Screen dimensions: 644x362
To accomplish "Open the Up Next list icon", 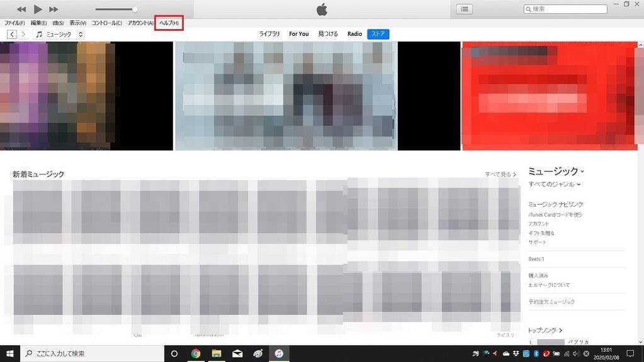I will (465, 9).
